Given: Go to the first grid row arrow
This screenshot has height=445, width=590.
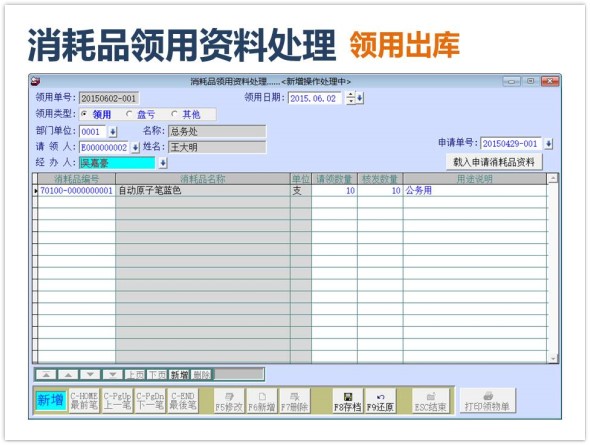Looking at the screenshot, I should click(46, 375).
